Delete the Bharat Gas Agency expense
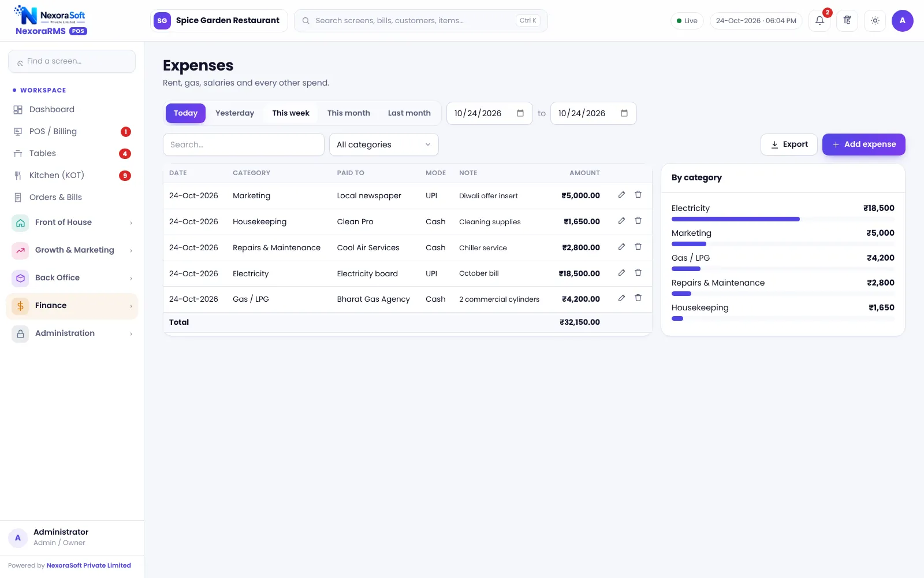 [638, 298]
